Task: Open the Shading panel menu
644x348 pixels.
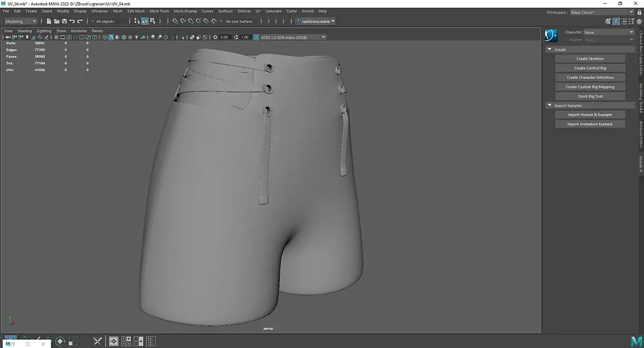Action: (x=25, y=31)
